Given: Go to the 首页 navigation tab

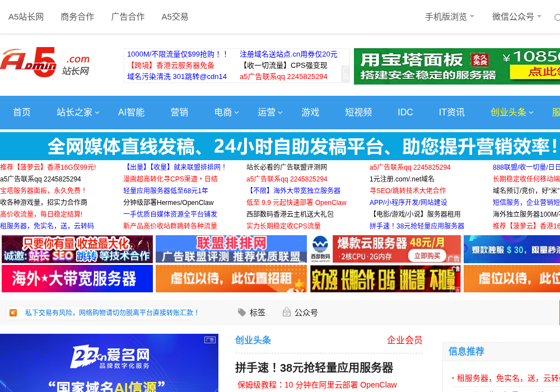Looking at the screenshot, I should coord(22,112).
